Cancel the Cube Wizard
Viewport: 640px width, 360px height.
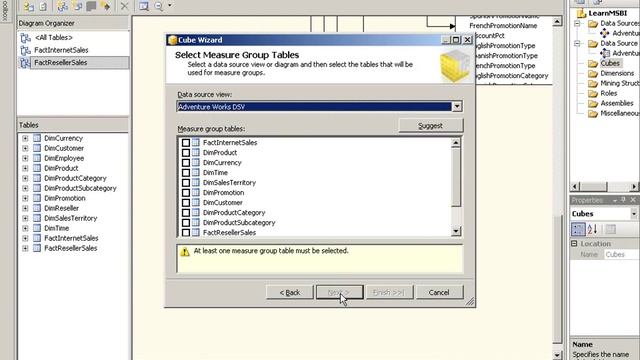point(439,292)
